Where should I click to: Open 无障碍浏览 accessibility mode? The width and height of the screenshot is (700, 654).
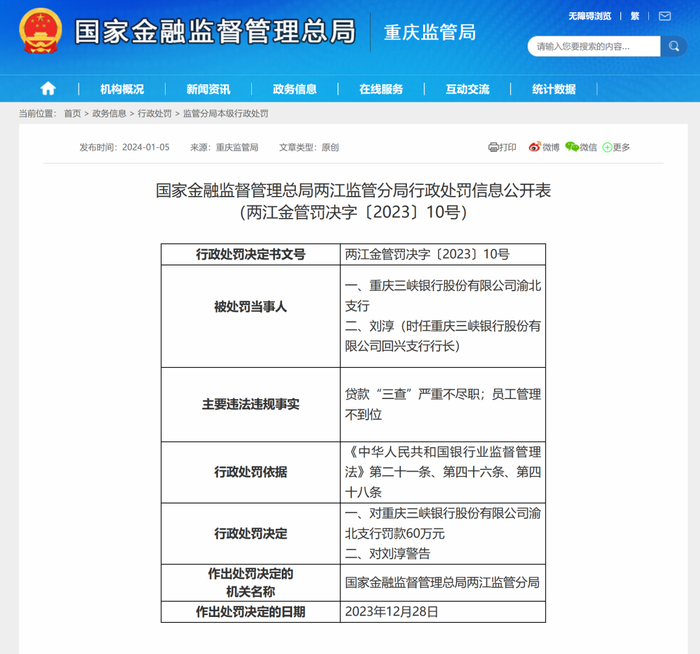pos(590,17)
